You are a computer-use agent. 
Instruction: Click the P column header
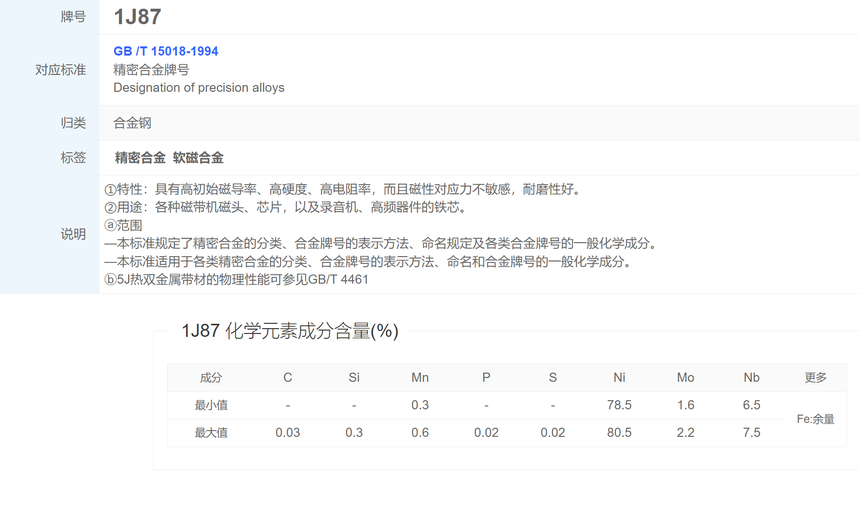click(486, 378)
